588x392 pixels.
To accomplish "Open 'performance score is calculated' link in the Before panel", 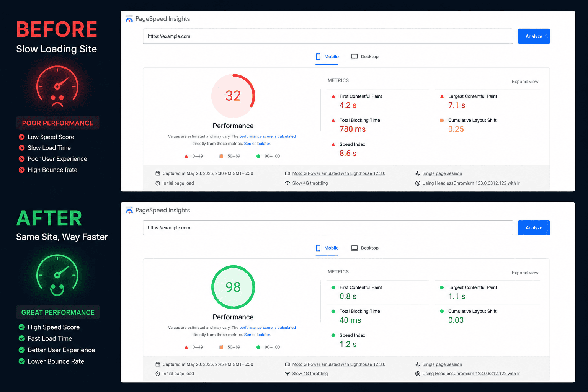I will (x=268, y=136).
